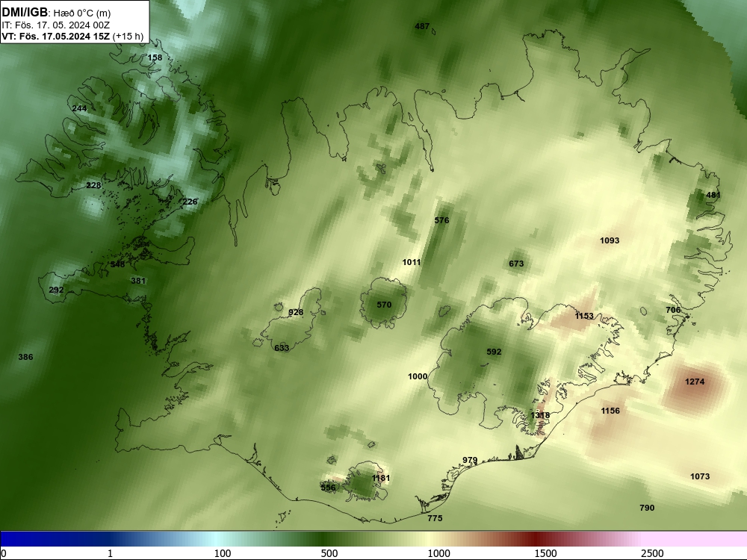
Task: Click the '2500' label on the color scale
Action: point(652,553)
